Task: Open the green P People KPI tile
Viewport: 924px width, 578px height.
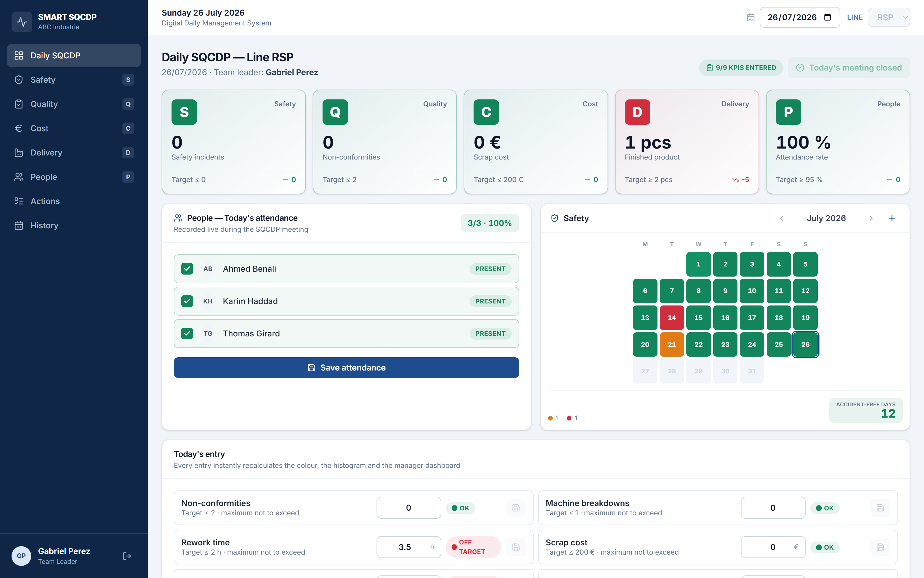Action: [838, 142]
